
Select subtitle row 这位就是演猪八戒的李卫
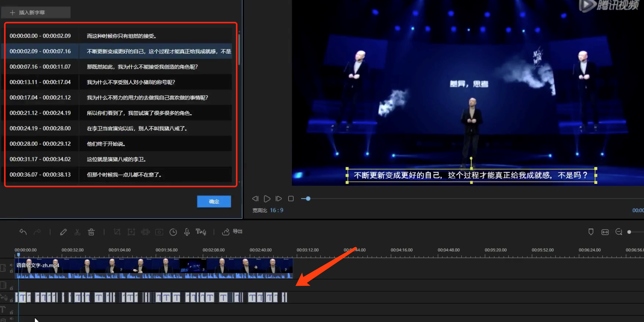click(116, 159)
